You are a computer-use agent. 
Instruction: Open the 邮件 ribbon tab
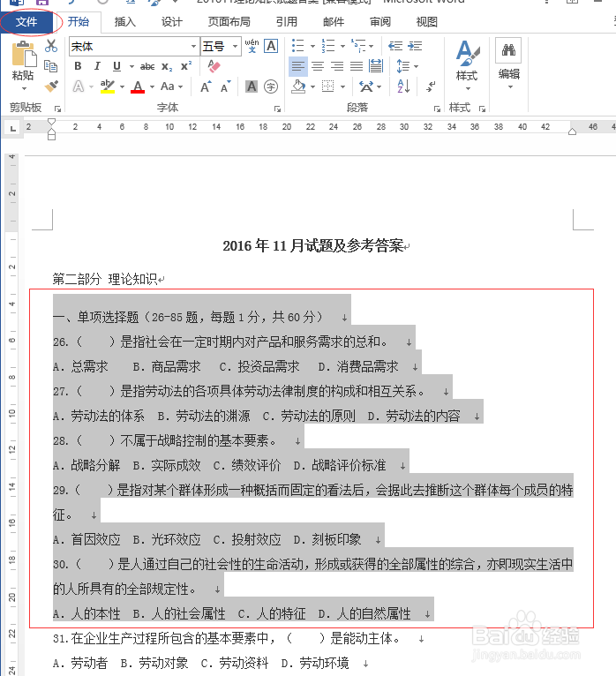tap(334, 21)
